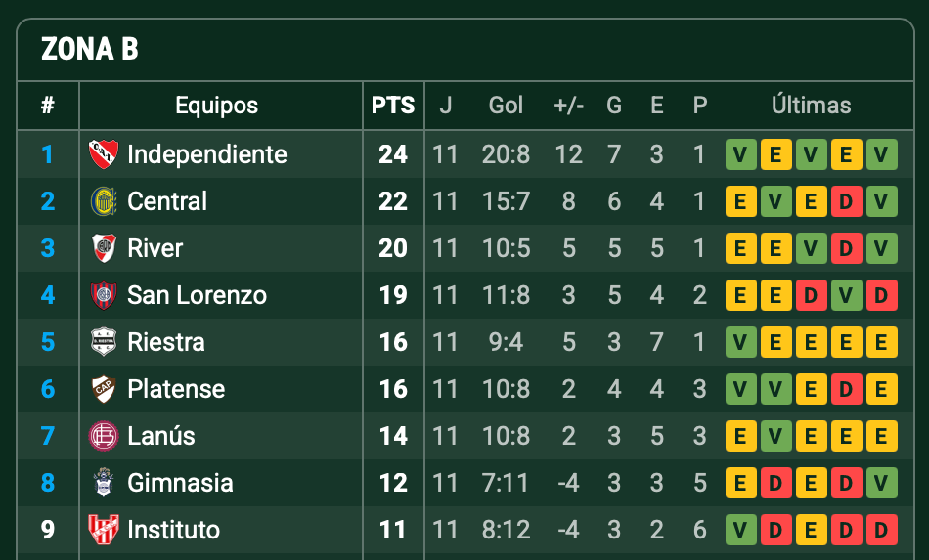This screenshot has height=560, width=929.
Task: Click Riestra's first green V result badge
Action: coord(741,342)
